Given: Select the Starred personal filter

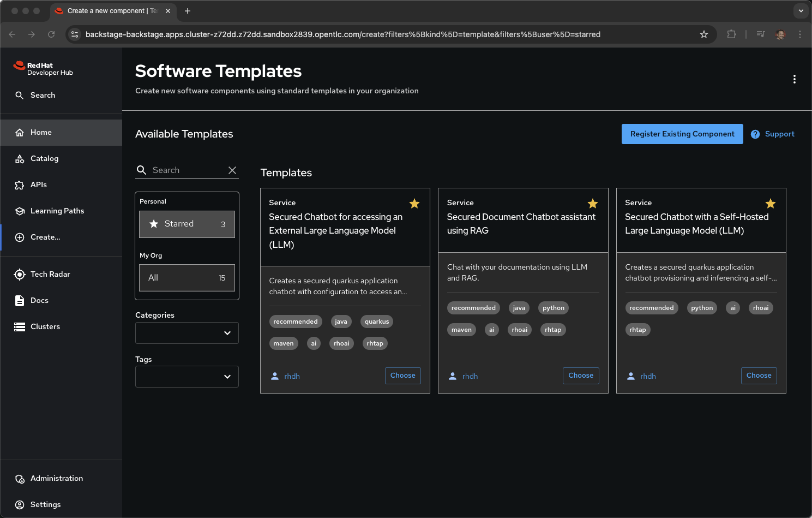Looking at the screenshot, I should 187,224.
